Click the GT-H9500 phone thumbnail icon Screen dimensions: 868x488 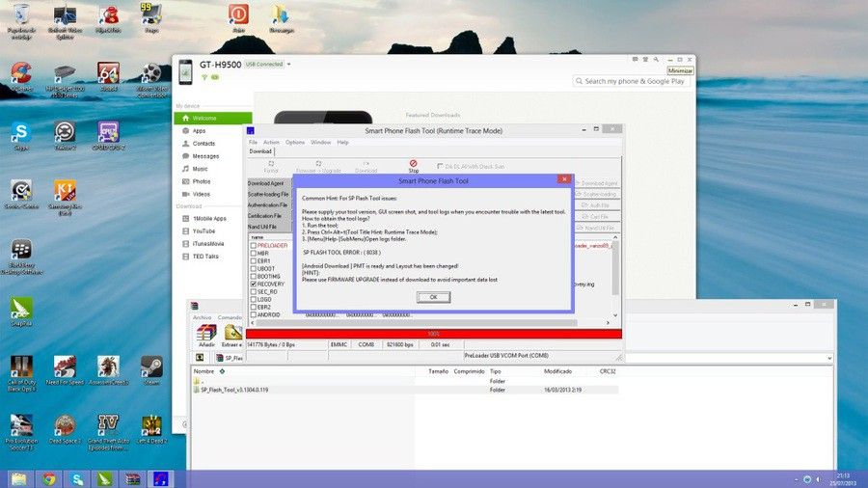186,72
